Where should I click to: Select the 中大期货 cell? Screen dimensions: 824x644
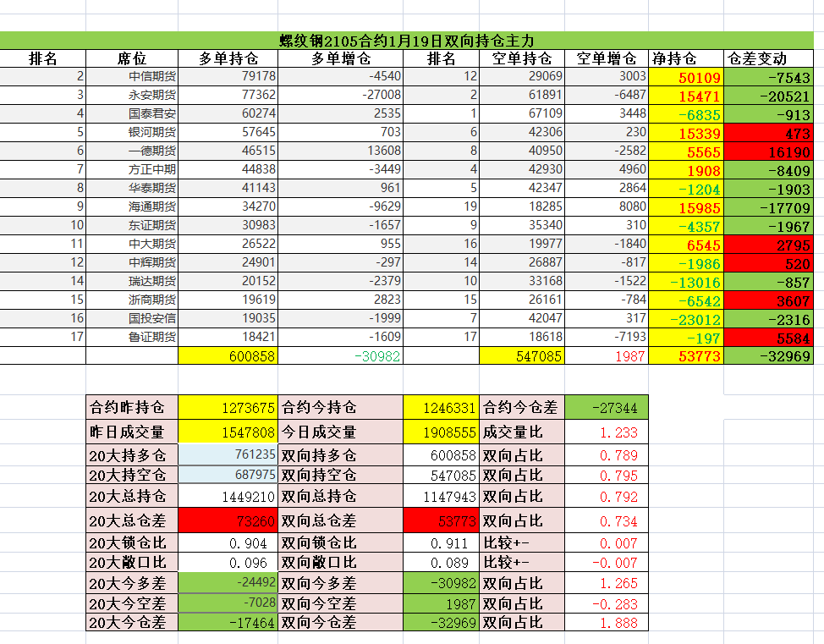click(x=132, y=244)
